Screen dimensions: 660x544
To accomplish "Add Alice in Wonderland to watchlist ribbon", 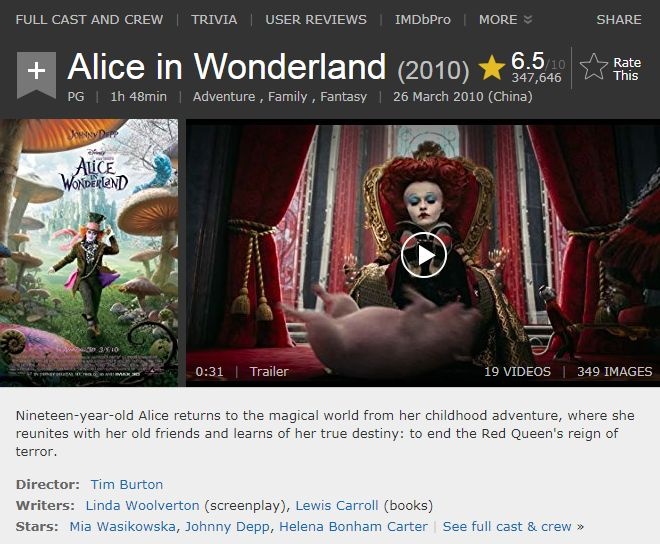I will 36,75.
